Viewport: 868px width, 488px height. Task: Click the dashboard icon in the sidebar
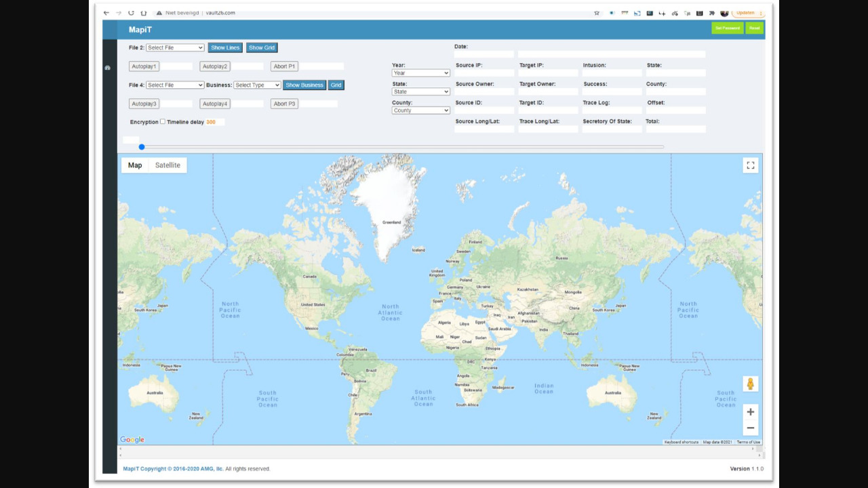pyautogui.click(x=107, y=68)
